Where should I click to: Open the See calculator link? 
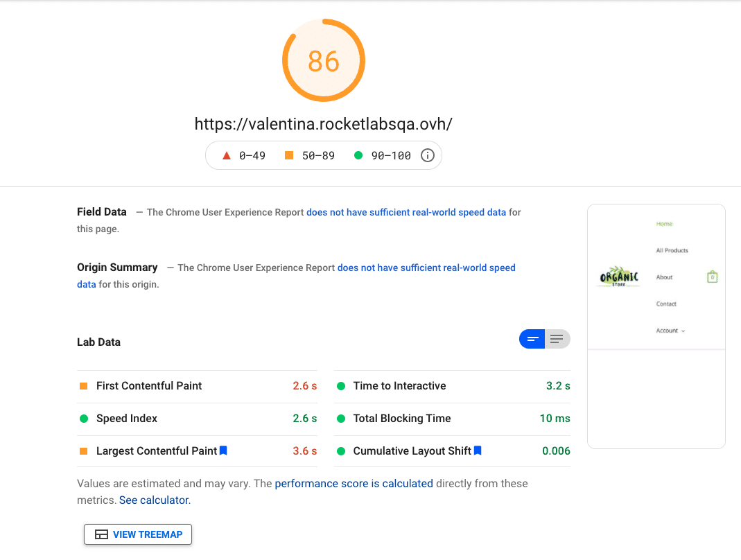(154, 500)
